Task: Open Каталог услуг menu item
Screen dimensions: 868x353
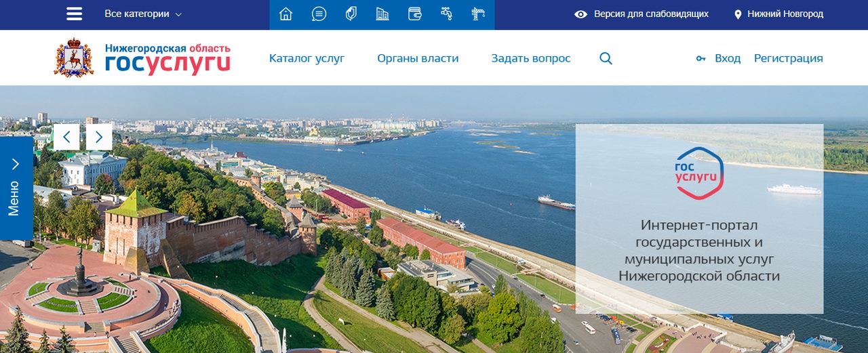Action: [x=307, y=58]
